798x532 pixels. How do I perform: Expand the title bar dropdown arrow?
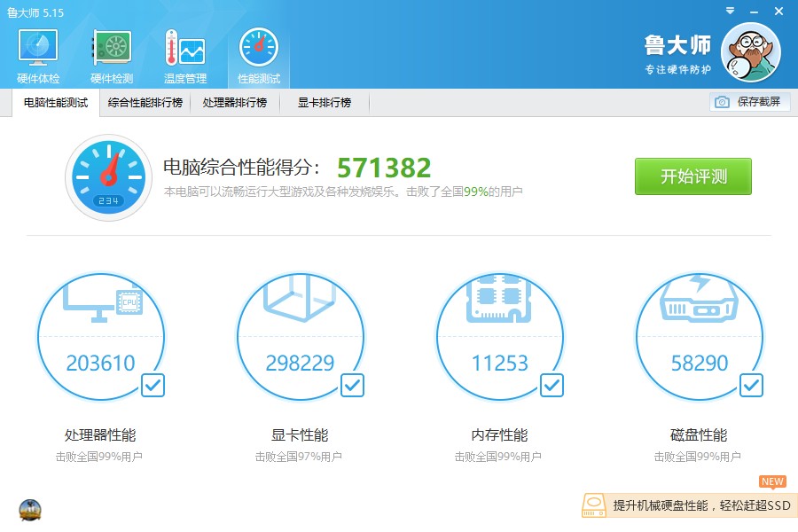point(730,12)
